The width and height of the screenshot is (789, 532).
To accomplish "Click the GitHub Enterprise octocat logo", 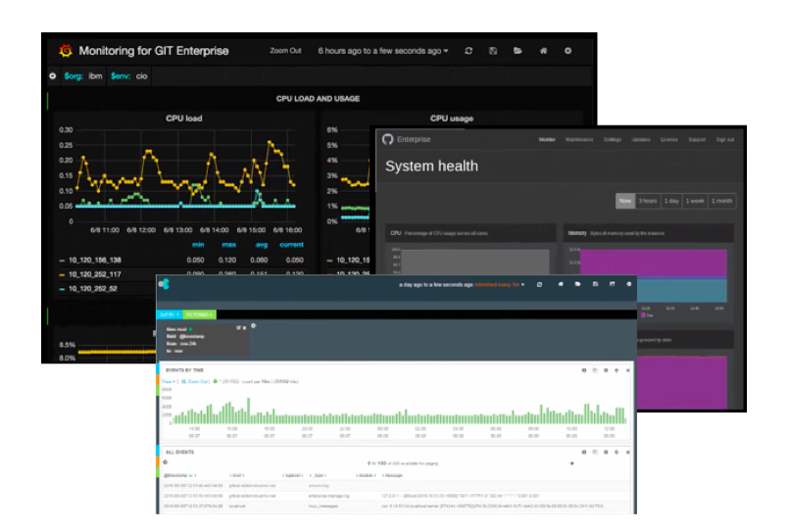I will tap(387, 139).
